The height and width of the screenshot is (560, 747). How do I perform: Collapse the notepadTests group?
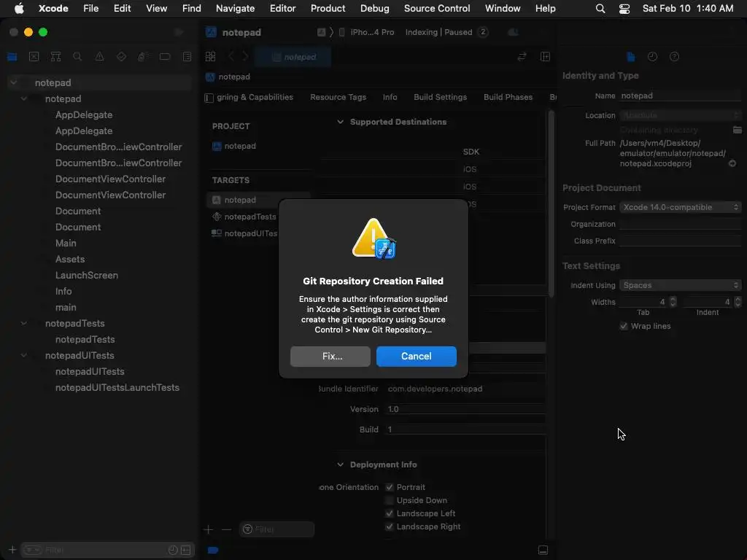click(x=24, y=323)
